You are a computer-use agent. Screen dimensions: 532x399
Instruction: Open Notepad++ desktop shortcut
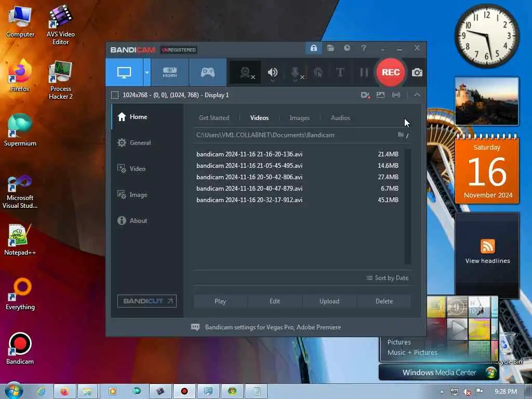tap(20, 240)
